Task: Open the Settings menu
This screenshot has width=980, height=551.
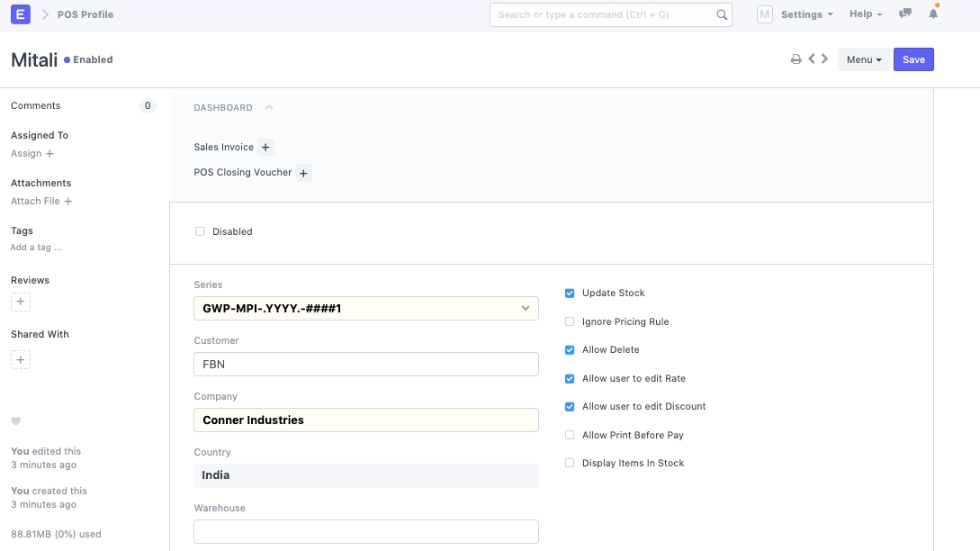Action: pos(805,14)
